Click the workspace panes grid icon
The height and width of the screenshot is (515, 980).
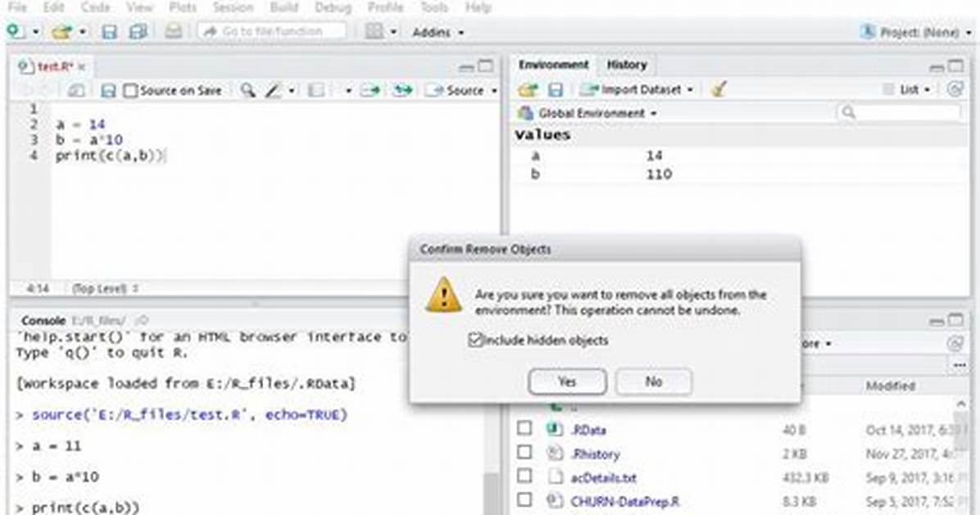[374, 31]
